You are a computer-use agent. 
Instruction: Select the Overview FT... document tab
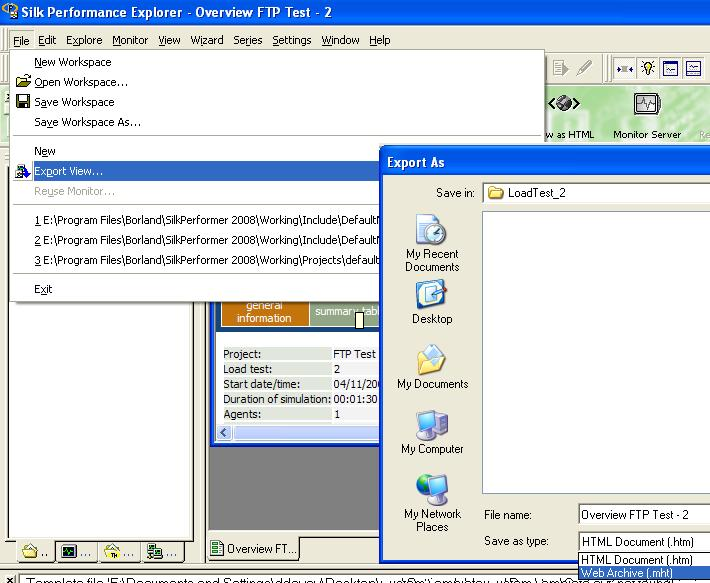click(x=254, y=549)
